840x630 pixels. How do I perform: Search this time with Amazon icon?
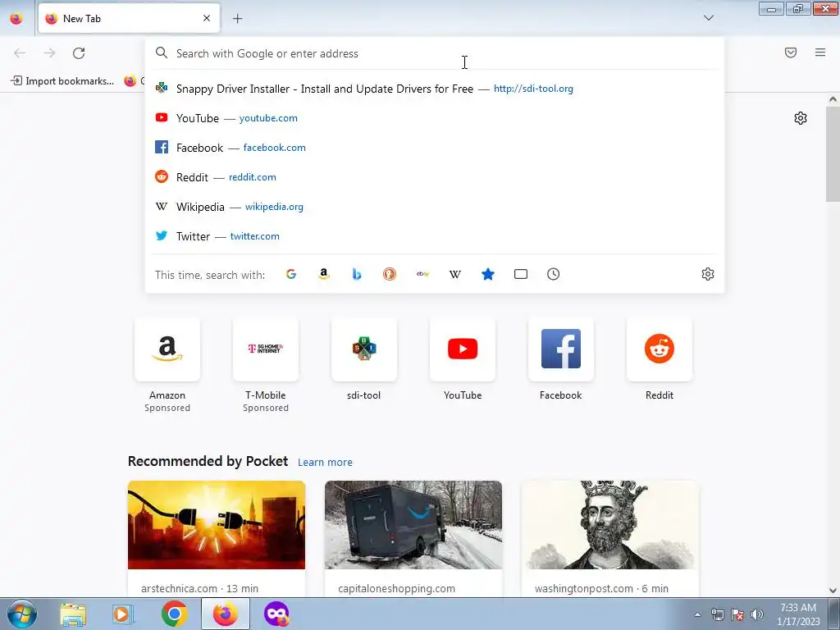(323, 274)
